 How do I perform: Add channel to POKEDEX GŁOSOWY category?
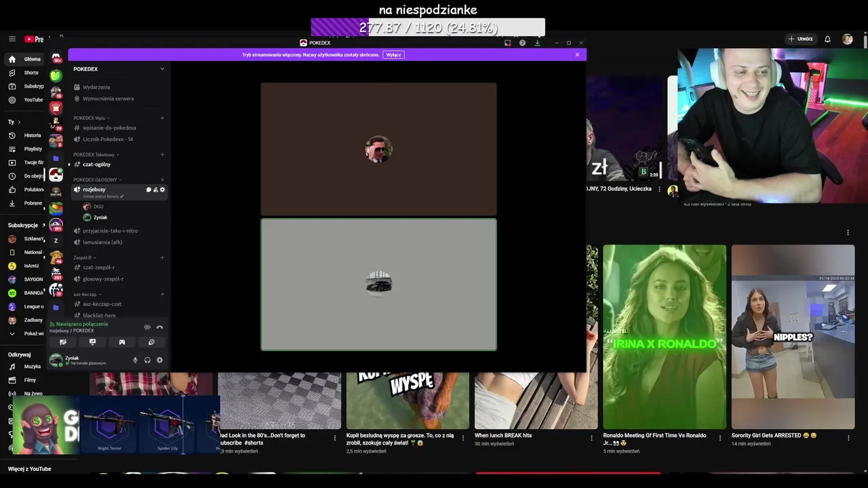click(162, 180)
